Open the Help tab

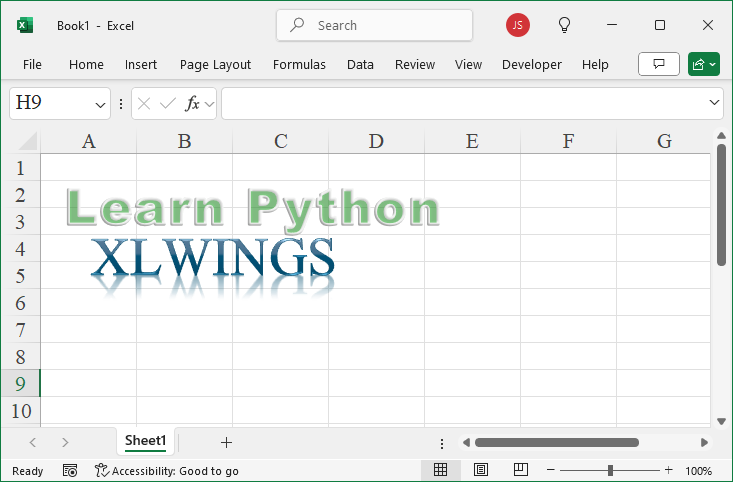click(595, 65)
